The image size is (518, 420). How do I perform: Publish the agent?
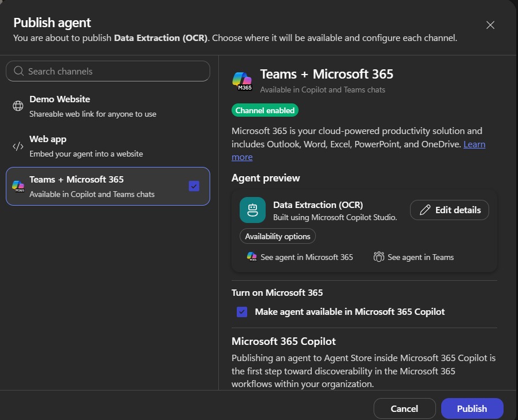coord(472,409)
